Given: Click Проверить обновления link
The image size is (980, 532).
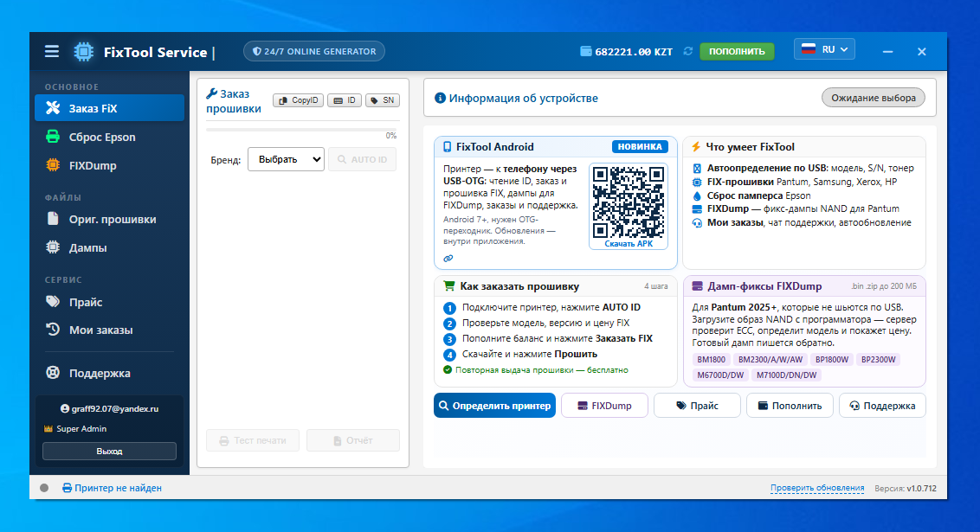Looking at the screenshot, I should click(x=817, y=488).
